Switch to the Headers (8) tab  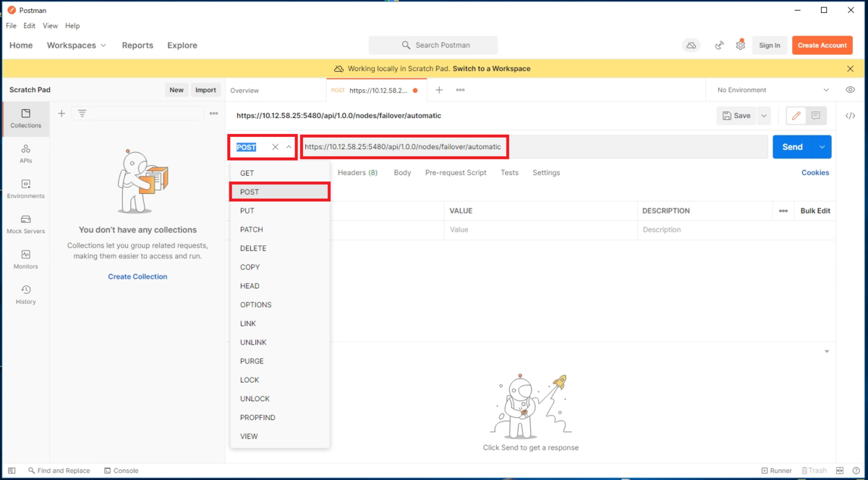(357, 173)
